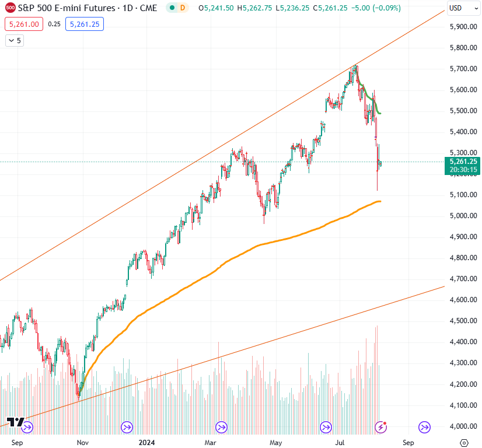Click the current price label 5,261.25 on axis
Viewport: 482px width, 448px height.
[x=463, y=162]
